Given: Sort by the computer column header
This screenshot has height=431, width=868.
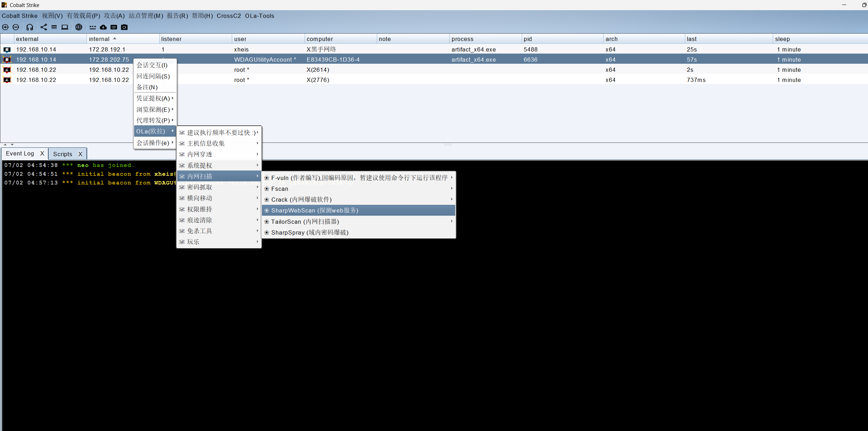Looking at the screenshot, I should point(340,39).
